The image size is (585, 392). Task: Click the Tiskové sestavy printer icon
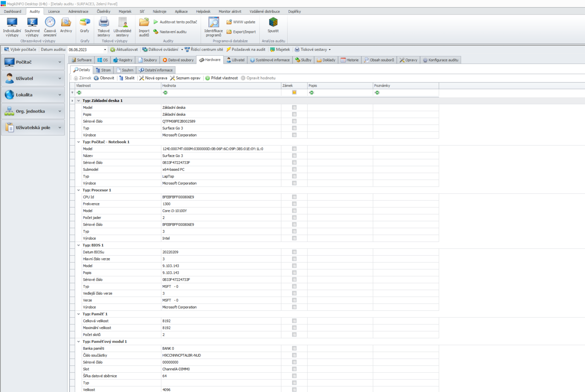click(103, 23)
